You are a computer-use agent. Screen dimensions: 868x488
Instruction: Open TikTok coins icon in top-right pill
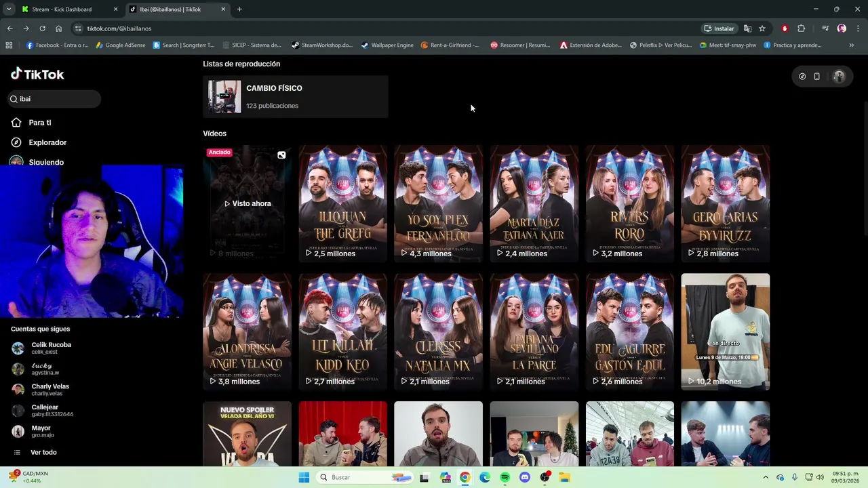click(802, 77)
